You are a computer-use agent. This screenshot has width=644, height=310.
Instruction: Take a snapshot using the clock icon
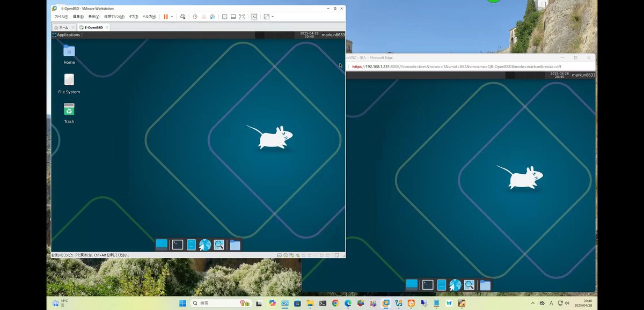[x=195, y=17]
